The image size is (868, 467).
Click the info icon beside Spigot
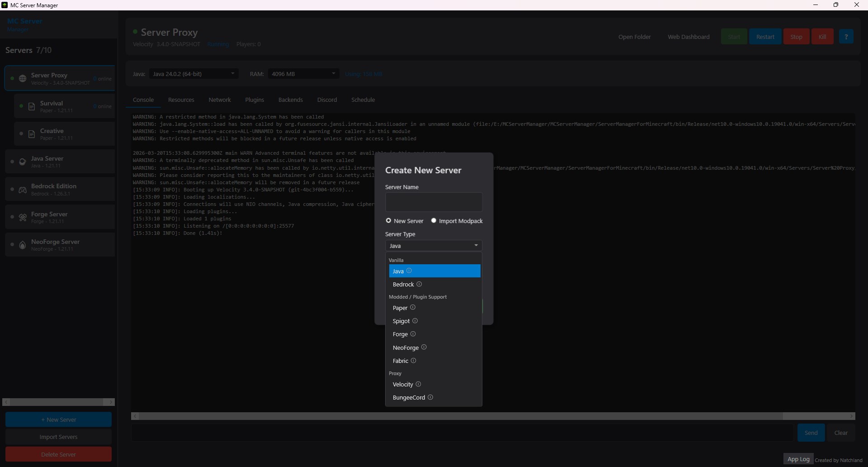point(415,321)
